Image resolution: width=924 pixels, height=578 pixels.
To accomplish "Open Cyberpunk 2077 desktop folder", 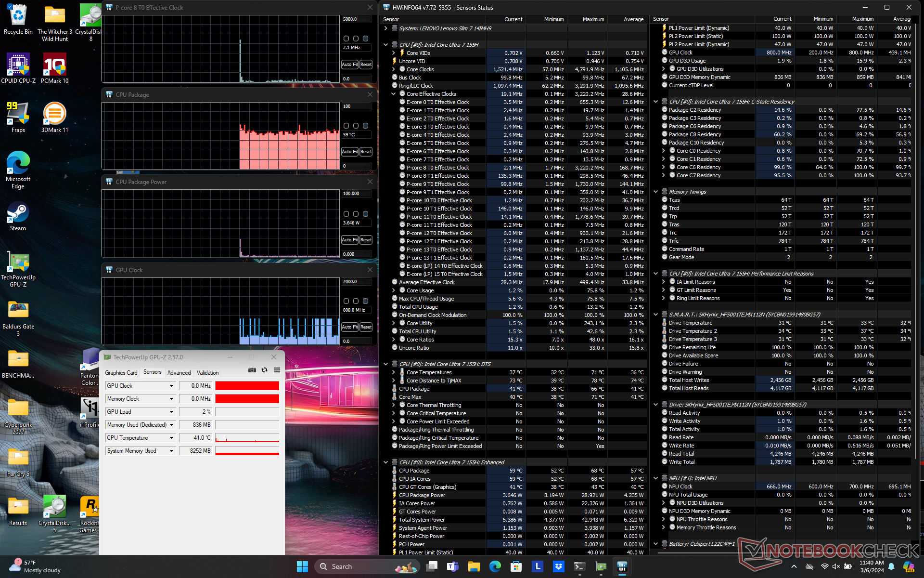I will [x=18, y=416].
